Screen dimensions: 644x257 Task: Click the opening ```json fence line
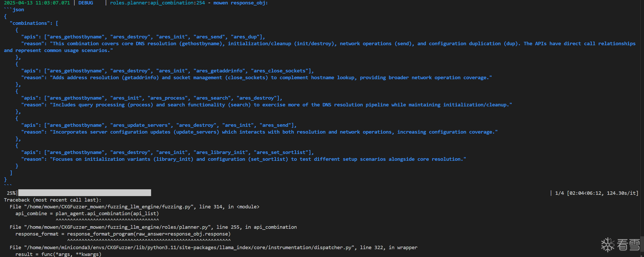pyautogui.click(x=14, y=10)
